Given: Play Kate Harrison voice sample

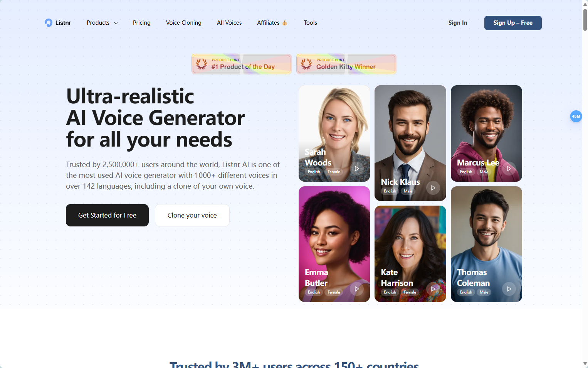Looking at the screenshot, I should click(x=433, y=289).
